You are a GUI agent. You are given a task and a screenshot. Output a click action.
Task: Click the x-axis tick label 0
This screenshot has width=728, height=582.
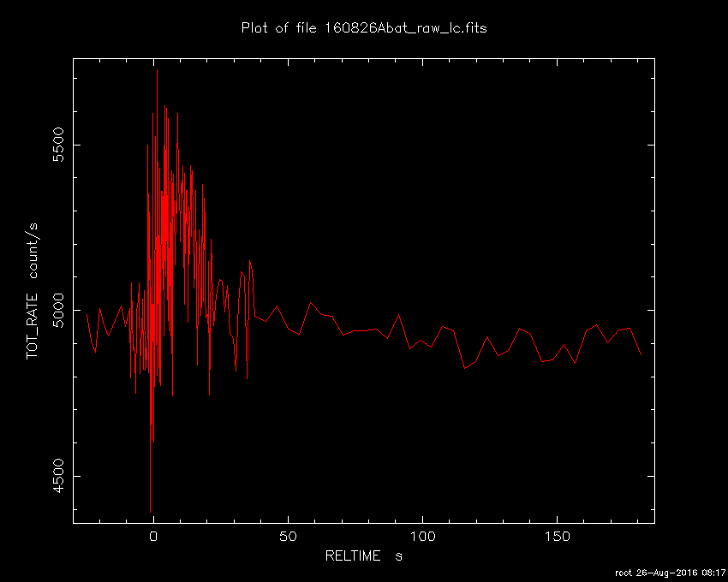pyautogui.click(x=153, y=537)
